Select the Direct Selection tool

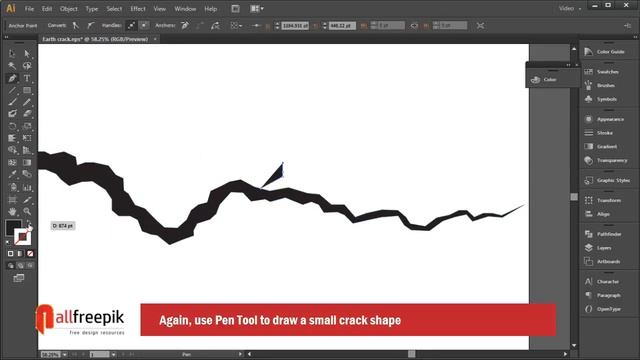(x=27, y=53)
